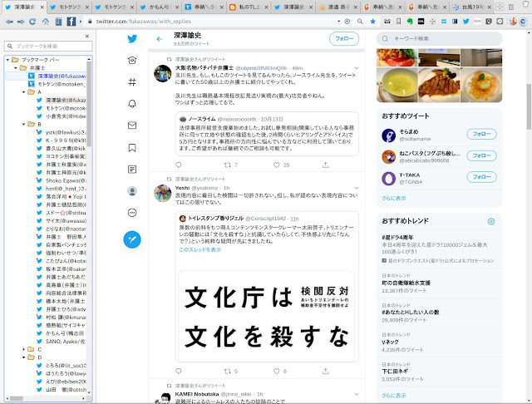Expand bookmark folder C
The width and height of the screenshot is (532, 404).
[x=24, y=349]
